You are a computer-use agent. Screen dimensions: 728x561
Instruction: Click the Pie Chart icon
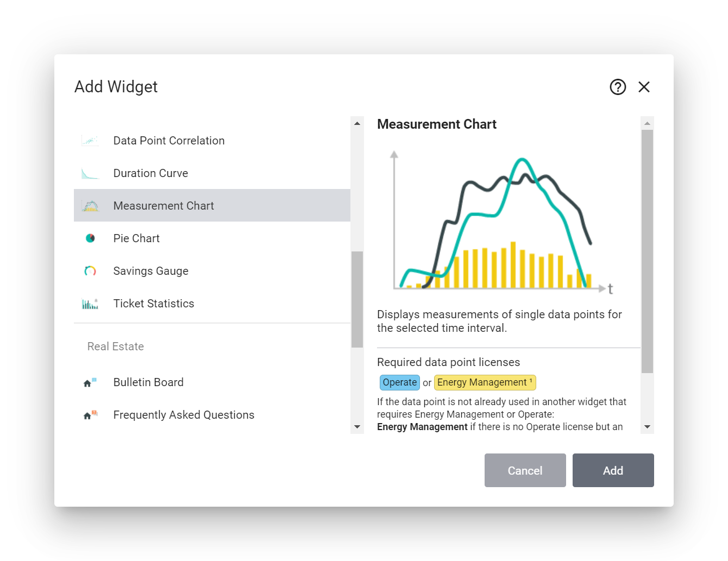[90, 238]
